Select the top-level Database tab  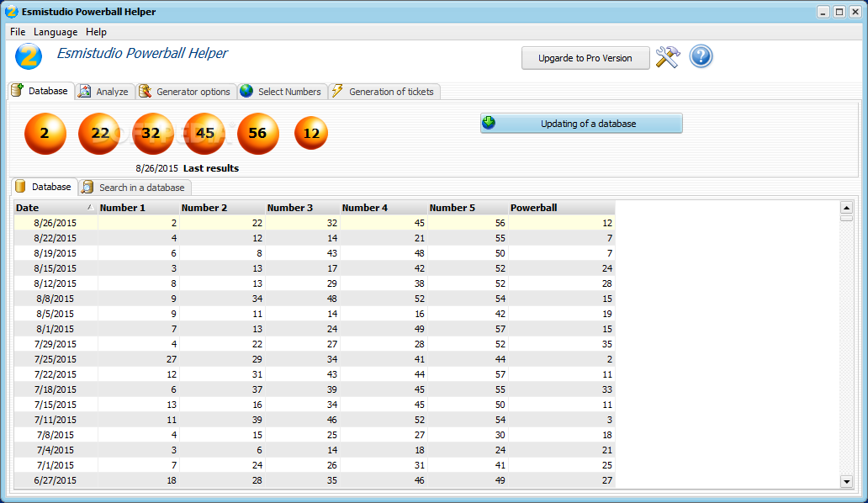coord(41,91)
